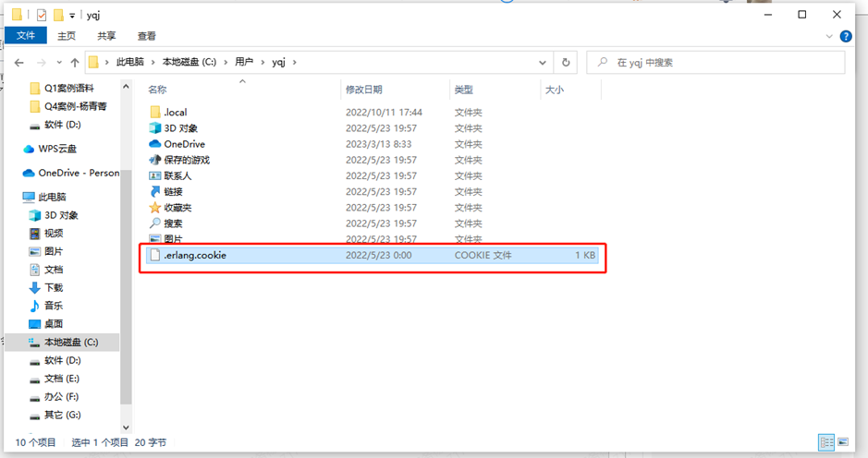The width and height of the screenshot is (868, 458).
Task: Click the 2023/3/13 8:33 date cell
Action: click(378, 144)
